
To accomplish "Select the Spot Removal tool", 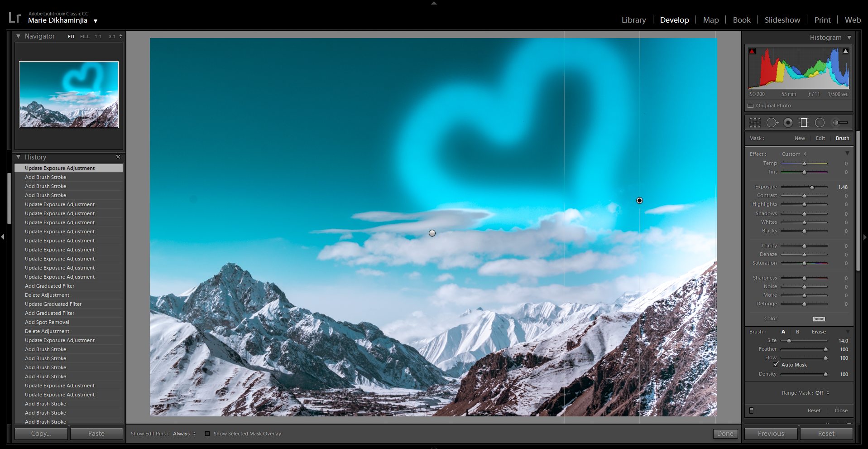I will [x=772, y=123].
